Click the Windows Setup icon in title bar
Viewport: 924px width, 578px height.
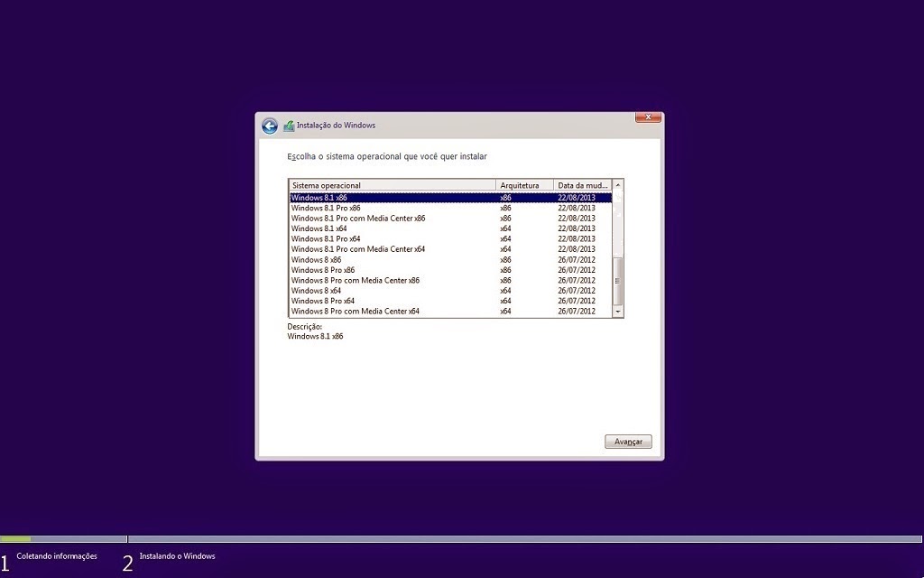pos(289,126)
